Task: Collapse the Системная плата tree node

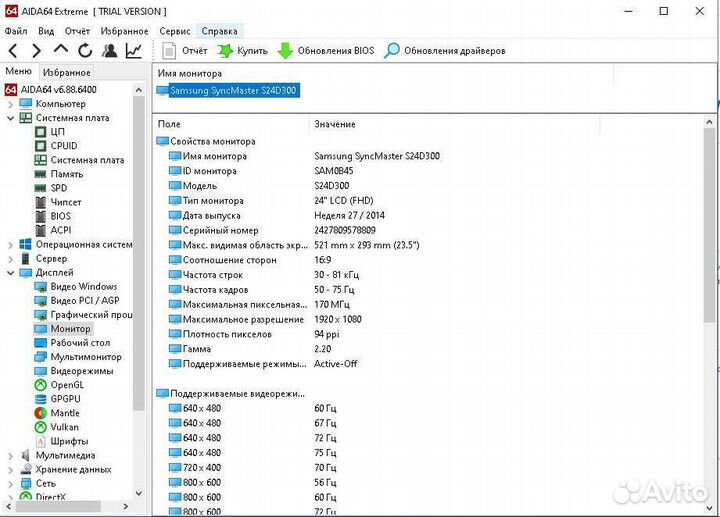Action: pos(10,118)
